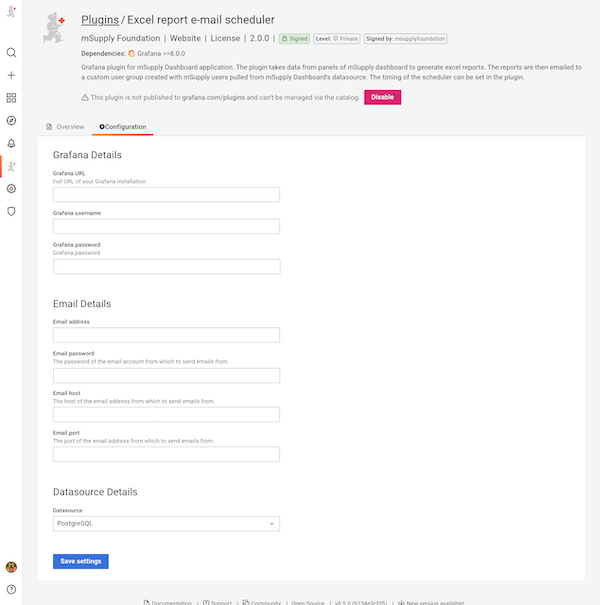Open the Help question mark icon

(x=11, y=589)
